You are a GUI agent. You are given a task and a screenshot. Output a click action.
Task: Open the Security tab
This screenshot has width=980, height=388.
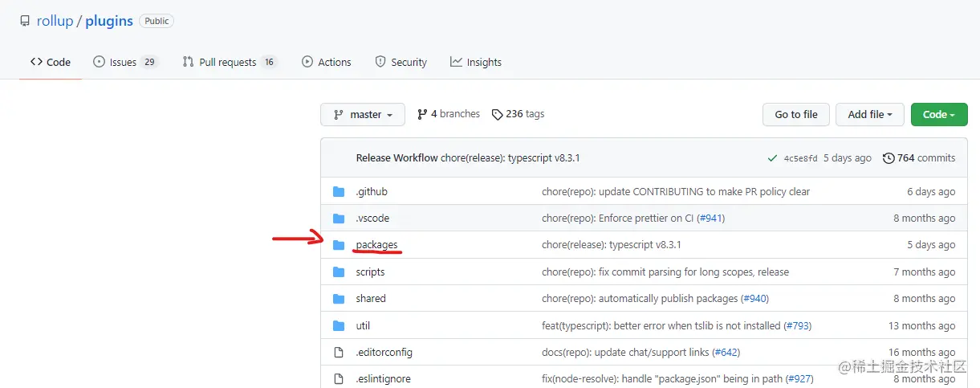point(401,62)
